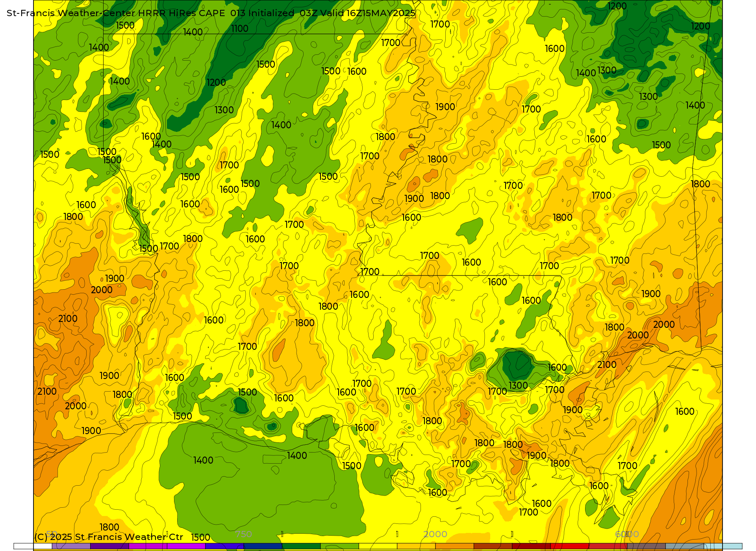756x551 pixels.
Task: Click the HRRR HiRes CAPE map title
Action: pyautogui.click(x=211, y=13)
